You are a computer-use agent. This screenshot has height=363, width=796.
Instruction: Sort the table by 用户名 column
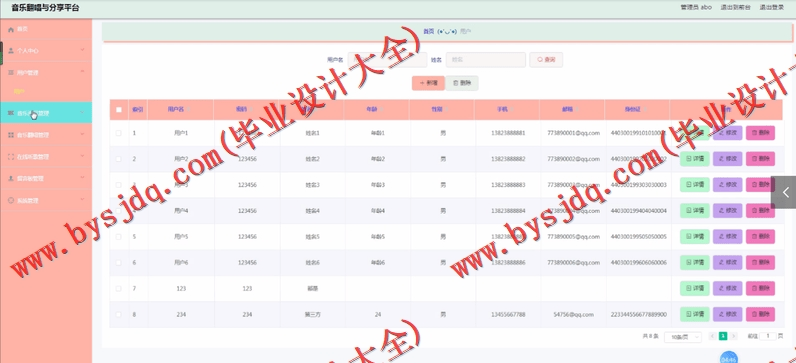[187, 110]
